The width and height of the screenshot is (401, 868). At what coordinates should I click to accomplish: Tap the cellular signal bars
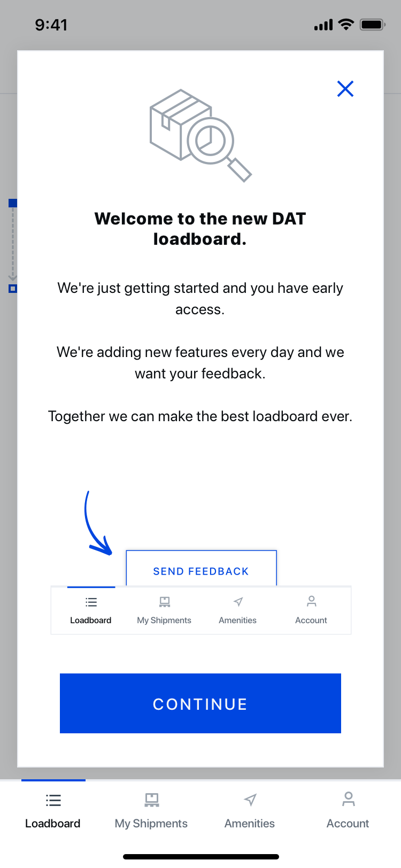tap(323, 25)
